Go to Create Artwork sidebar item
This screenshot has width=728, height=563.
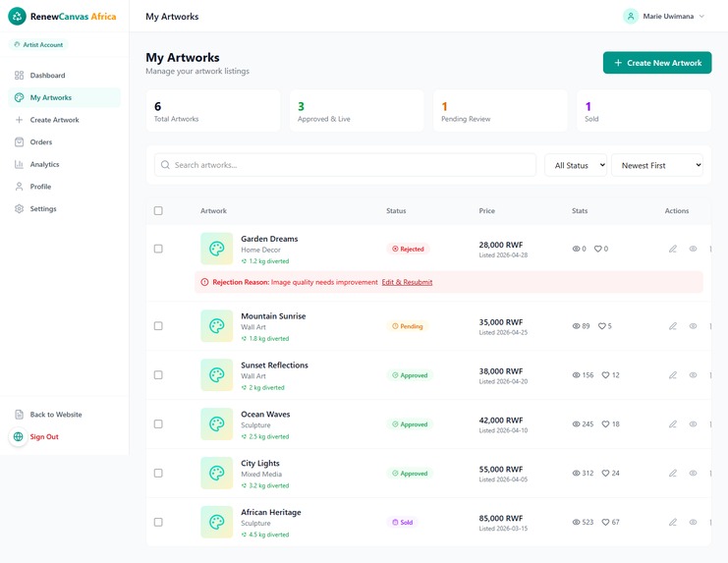pyautogui.click(x=65, y=120)
